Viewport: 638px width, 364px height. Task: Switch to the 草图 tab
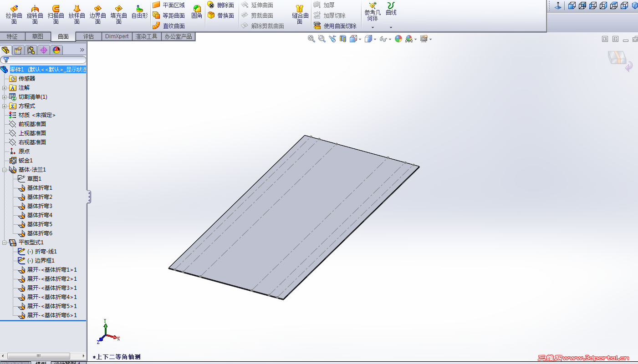point(38,36)
